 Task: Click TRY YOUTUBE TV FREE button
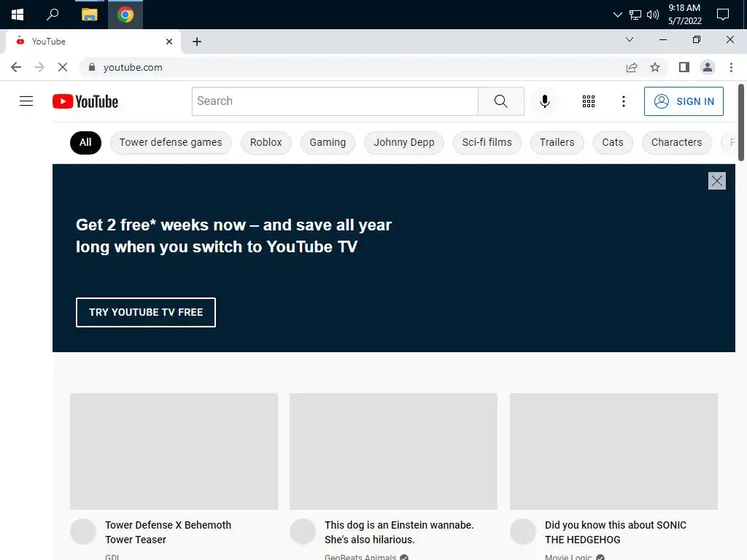pos(146,312)
